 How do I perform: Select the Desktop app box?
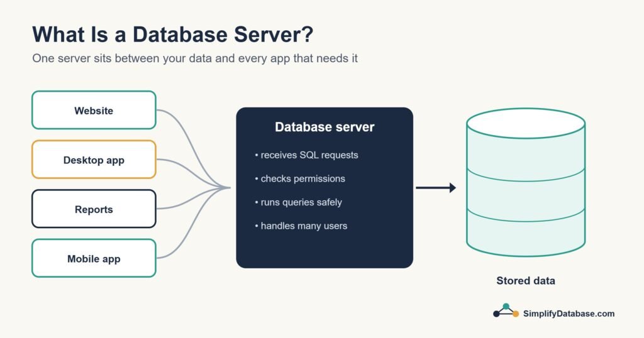(94, 160)
